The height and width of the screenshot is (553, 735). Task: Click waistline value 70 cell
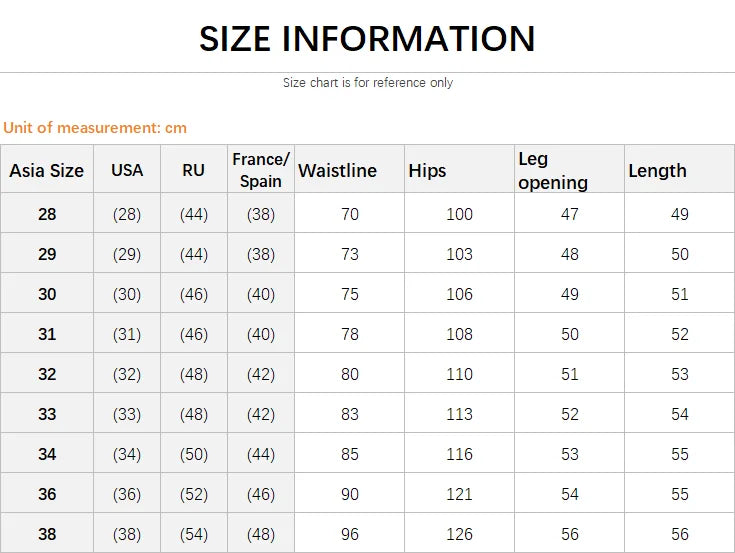pos(349,214)
